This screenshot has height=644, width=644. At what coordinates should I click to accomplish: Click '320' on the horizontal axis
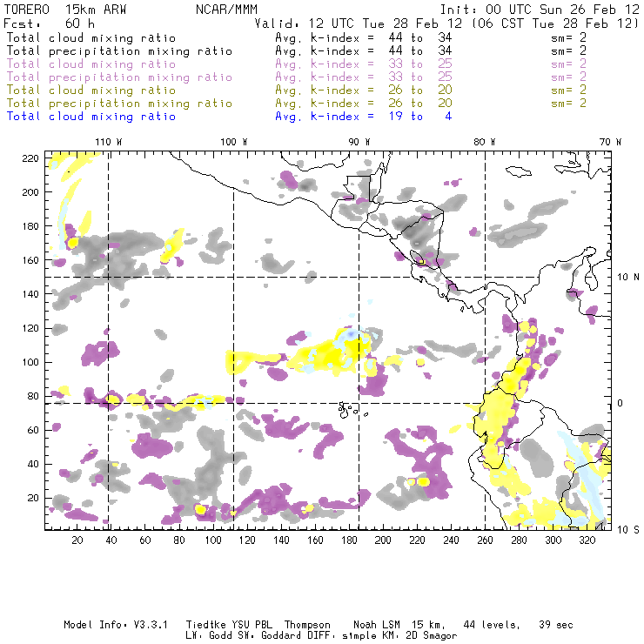tap(587, 540)
